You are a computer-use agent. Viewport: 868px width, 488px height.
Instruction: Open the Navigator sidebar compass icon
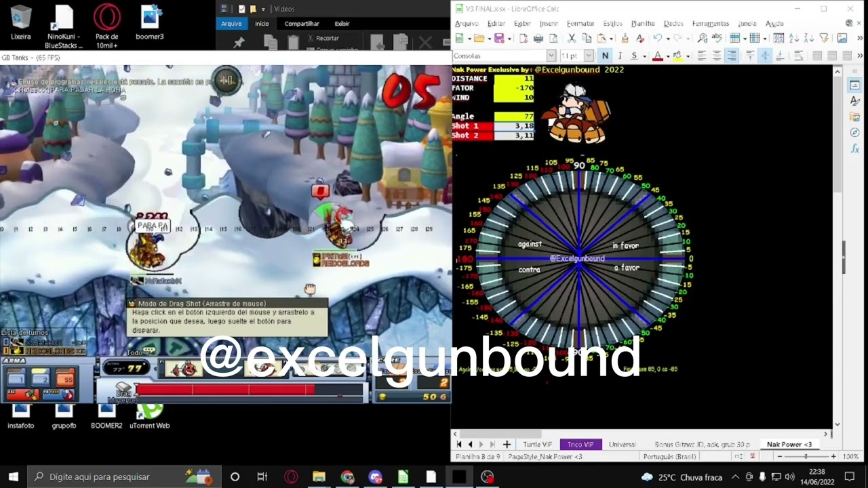click(855, 133)
